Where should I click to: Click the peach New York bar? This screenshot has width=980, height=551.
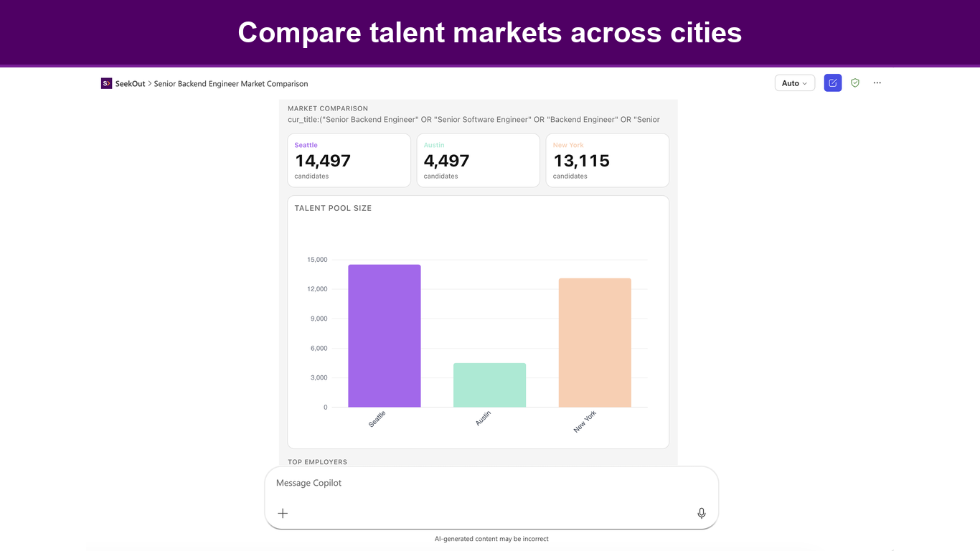pyautogui.click(x=595, y=343)
